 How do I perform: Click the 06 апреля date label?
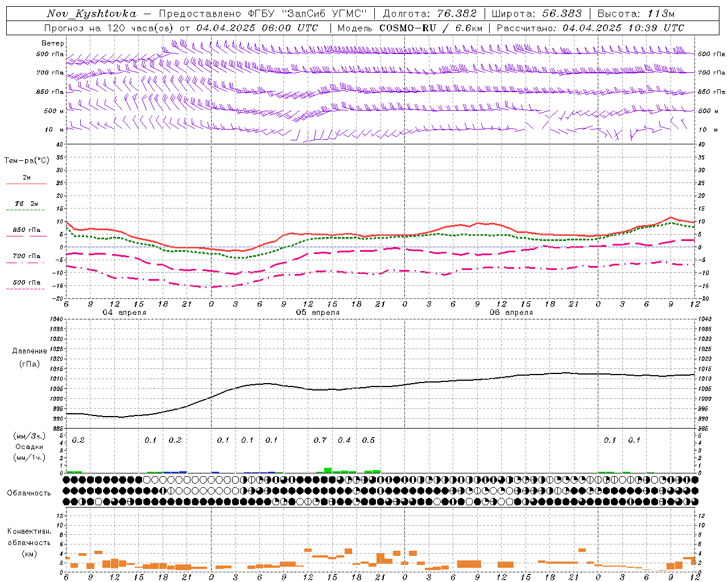coord(511,313)
